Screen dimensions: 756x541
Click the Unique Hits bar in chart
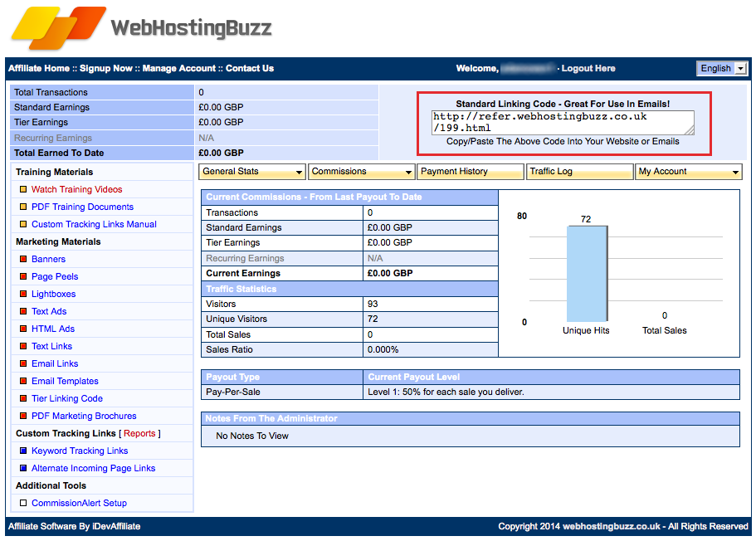[x=587, y=273]
